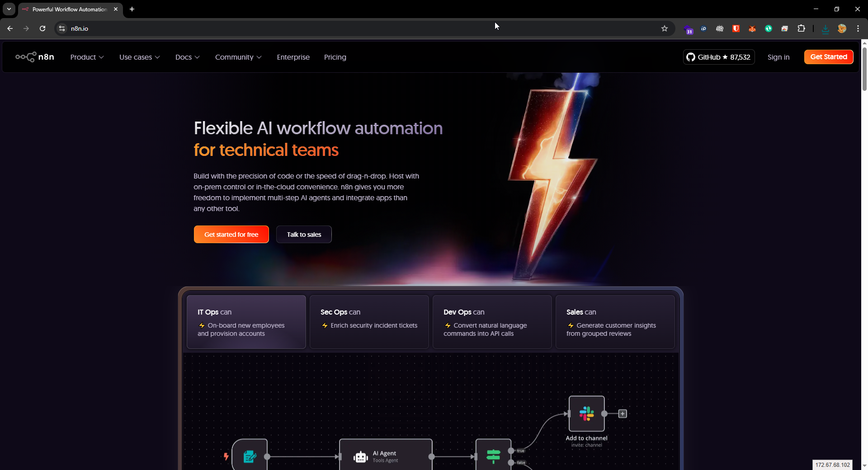868x470 pixels.
Task: Switch to the Sales use case card
Action: tap(615, 322)
